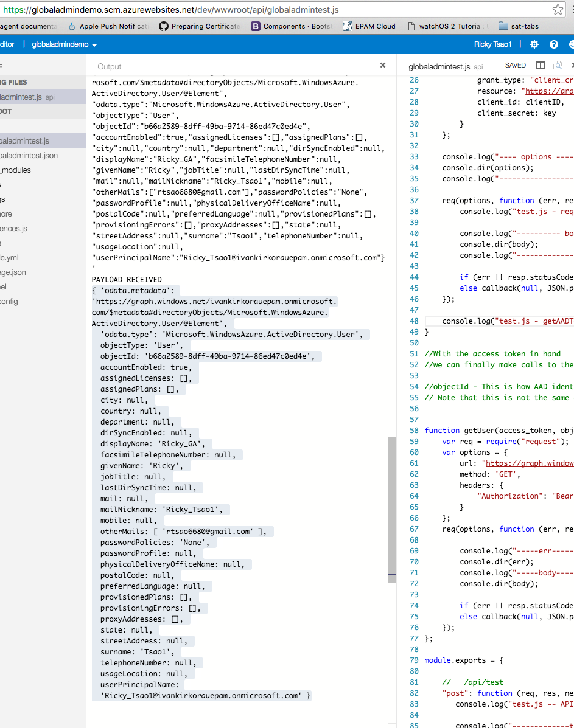This screenshot has width=574, height=728.
Task: Open the settings gear in header
Action: pyautogui.click(x=534, y=44)
